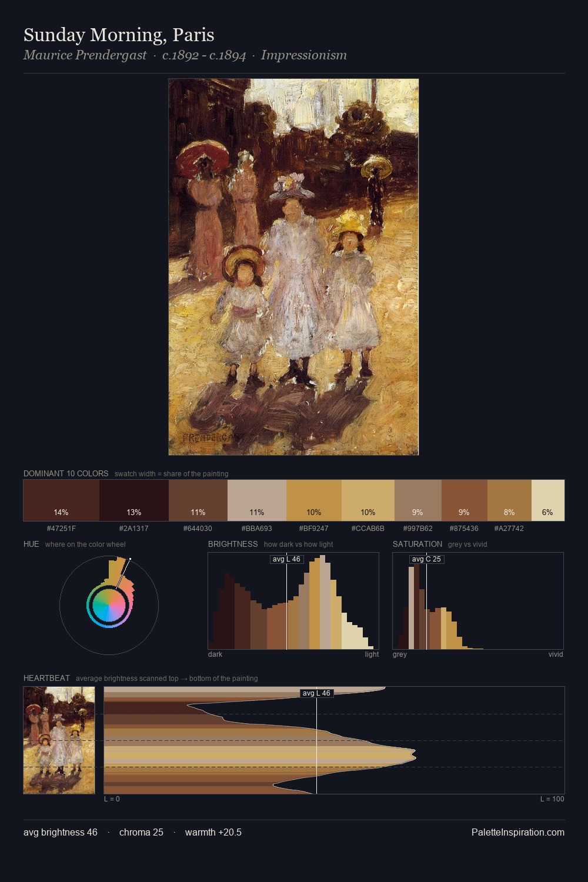Image resolution: width=588 pixels, height=882 pixels.
Task: Click the avg C 25 label in Saturation chart
Action: [426, 559]
